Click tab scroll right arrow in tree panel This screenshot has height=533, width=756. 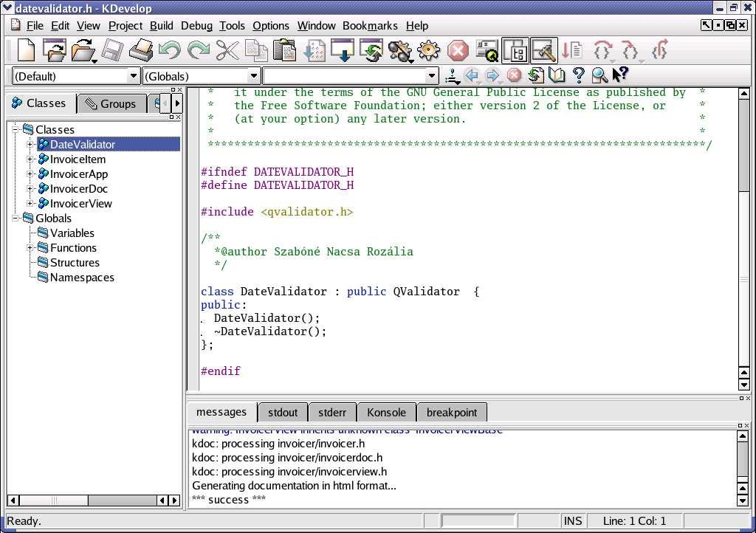pos(177,103)
